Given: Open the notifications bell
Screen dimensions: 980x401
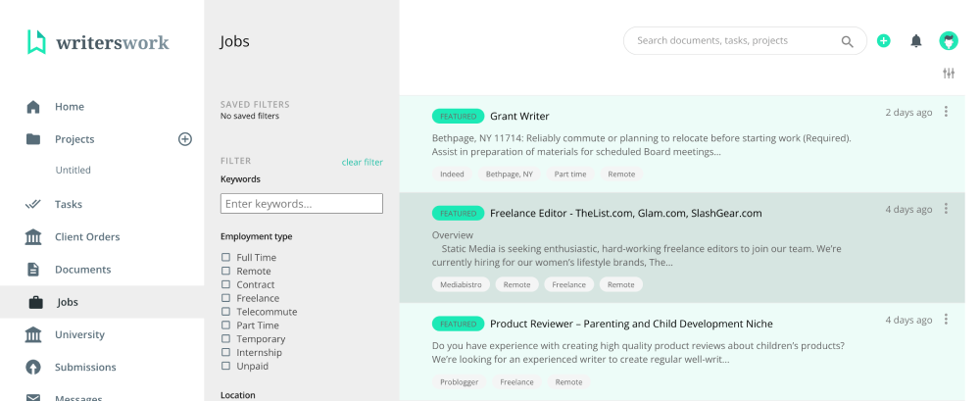Looking at the screenshot, I should tap(916, 41).
